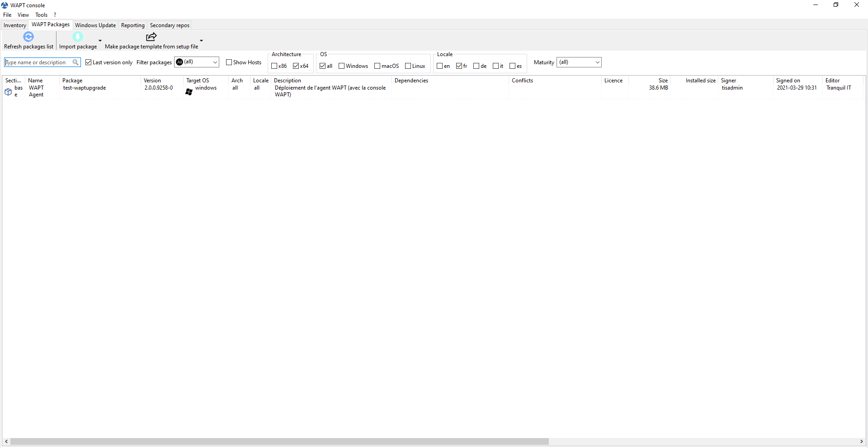Sort by the Signed on column header
868x448 pixels.
point(788,81)
